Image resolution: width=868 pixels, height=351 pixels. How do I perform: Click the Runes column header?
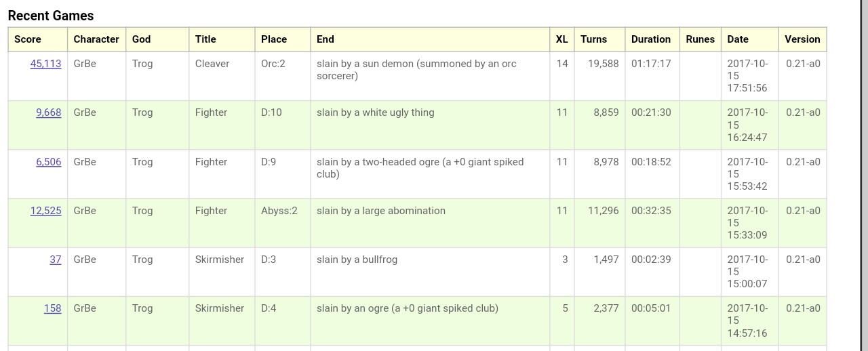700,39
